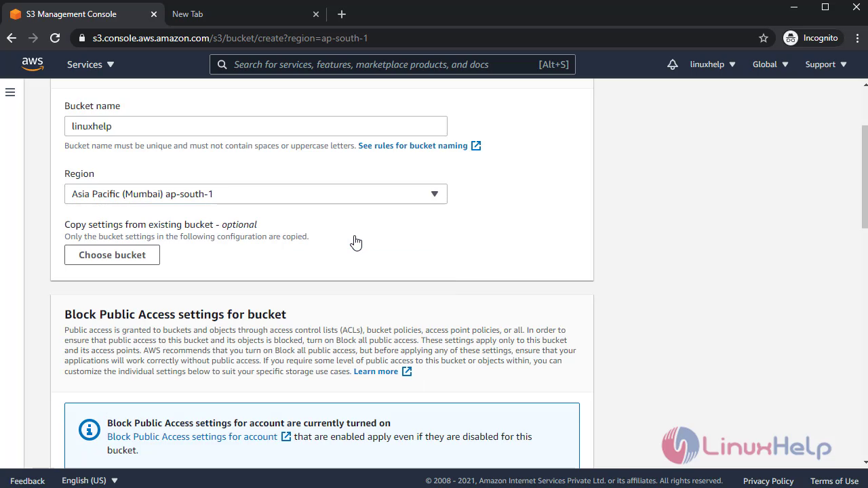The height and width of the screenshot is (488, 868).
Task: Click the Choose bucket button
Action: click(x=112, y=255)
